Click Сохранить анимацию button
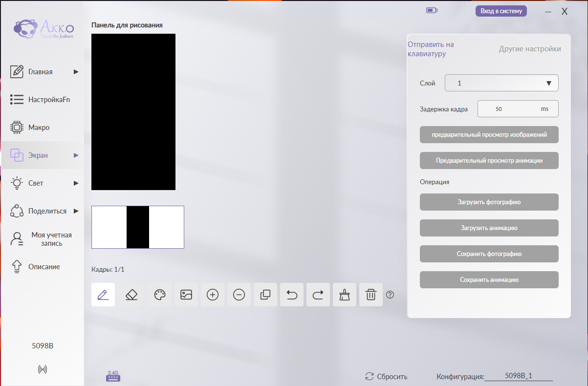 (489, 280)
